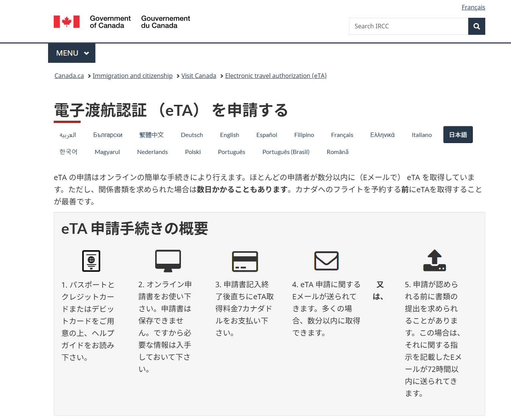Viewport: 511px width, 420px height.
Task: Click the 又は、 separator text
Action: click(379, 290)
